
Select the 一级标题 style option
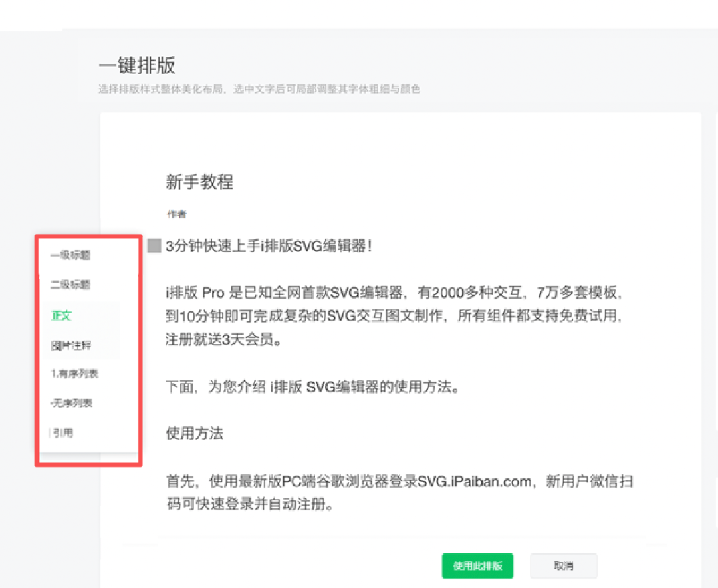click(70, 255)
